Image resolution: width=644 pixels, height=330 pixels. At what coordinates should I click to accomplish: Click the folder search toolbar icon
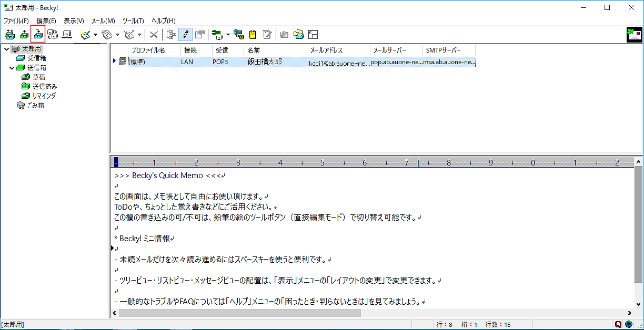[x=299, y=35]
